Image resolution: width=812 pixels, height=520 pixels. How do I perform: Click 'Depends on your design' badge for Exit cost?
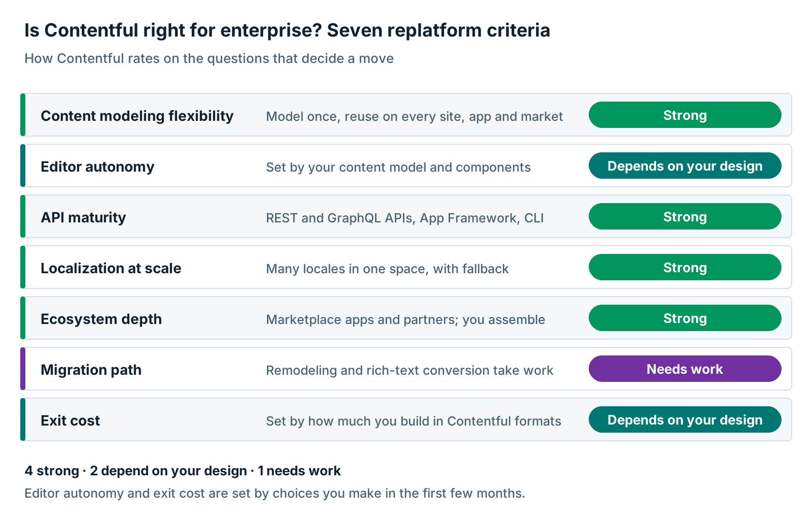click(x=685, y=419)
